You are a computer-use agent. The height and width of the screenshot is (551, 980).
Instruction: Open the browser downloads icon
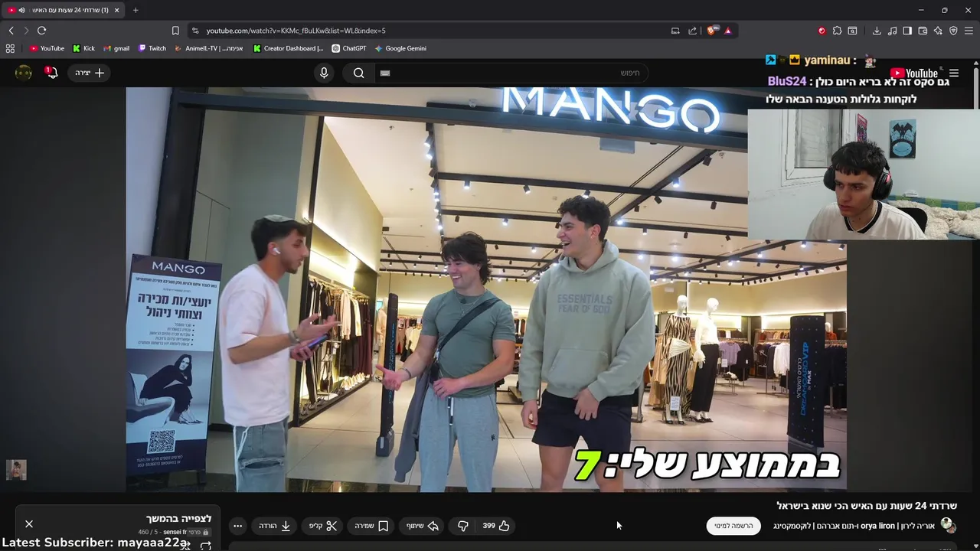(877, 31)
